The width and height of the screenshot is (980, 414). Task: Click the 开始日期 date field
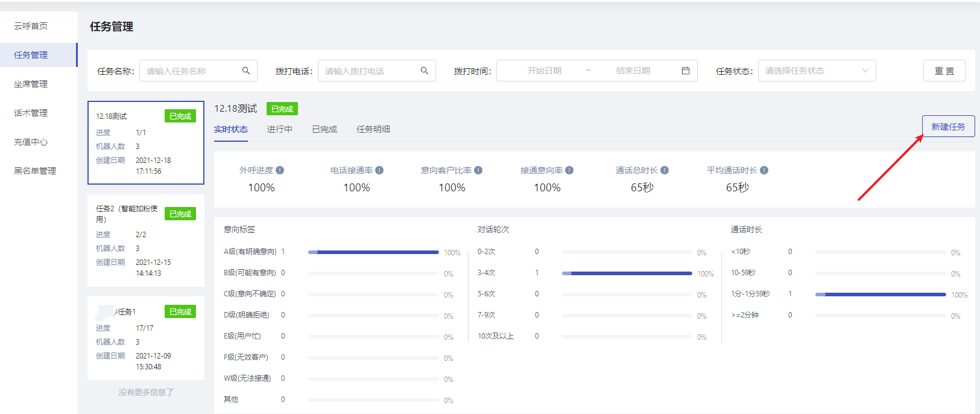click(x=545, y=71)
